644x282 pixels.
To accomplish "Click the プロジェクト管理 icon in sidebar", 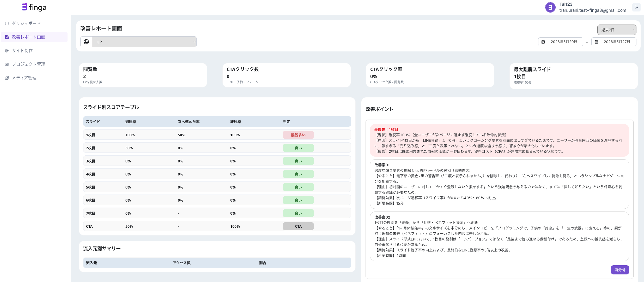I will [x=7, y=64].
